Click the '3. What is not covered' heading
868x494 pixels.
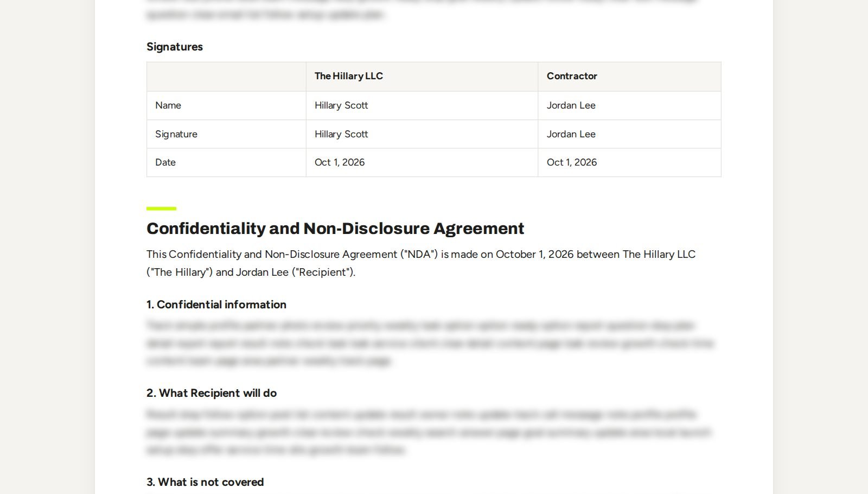(x=205, y=482)
